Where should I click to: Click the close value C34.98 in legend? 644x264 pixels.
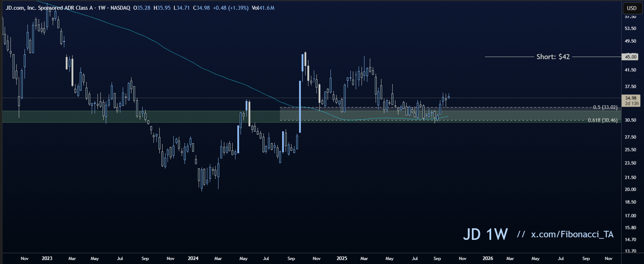(x=201, y=8)
